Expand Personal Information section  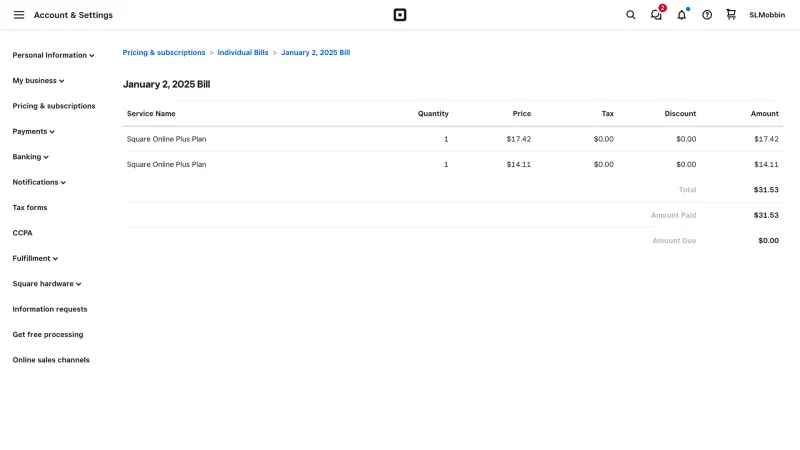pyautogui.click(x=53, y=55)
